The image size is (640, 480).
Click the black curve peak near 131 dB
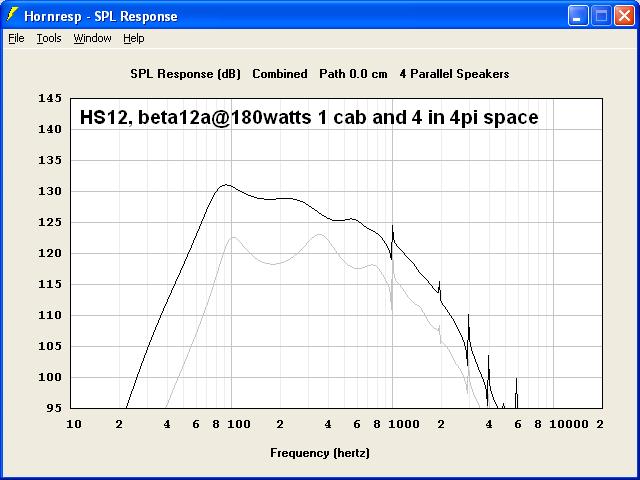point(227,185)
